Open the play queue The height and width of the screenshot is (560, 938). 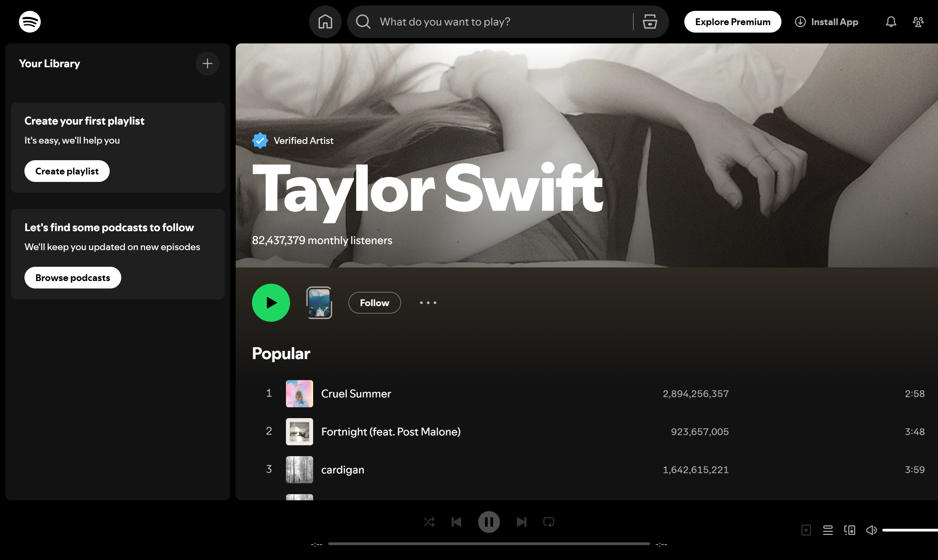(828, 530)
